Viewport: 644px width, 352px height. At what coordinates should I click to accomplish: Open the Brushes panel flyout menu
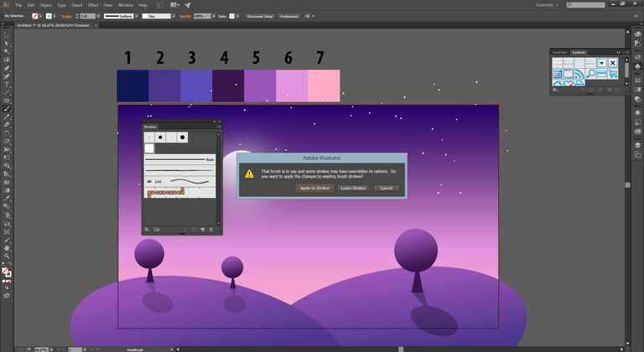click(220, 127)
